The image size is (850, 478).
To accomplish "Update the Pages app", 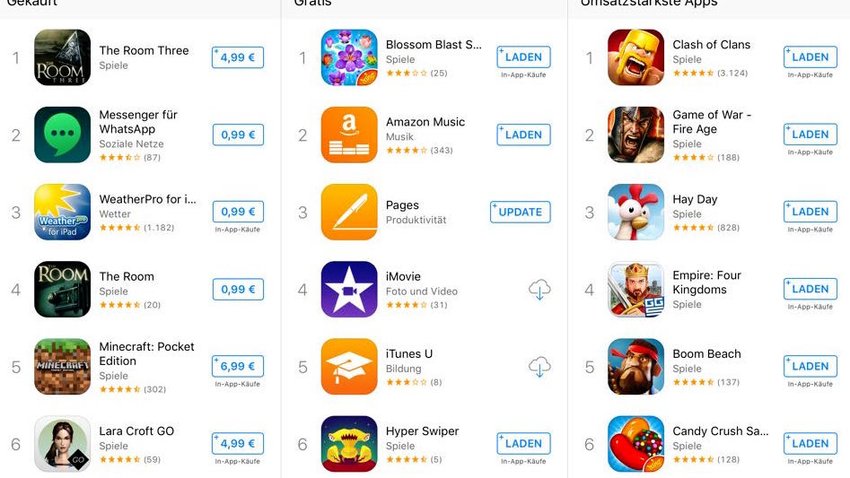I will (x=520, y=212).
